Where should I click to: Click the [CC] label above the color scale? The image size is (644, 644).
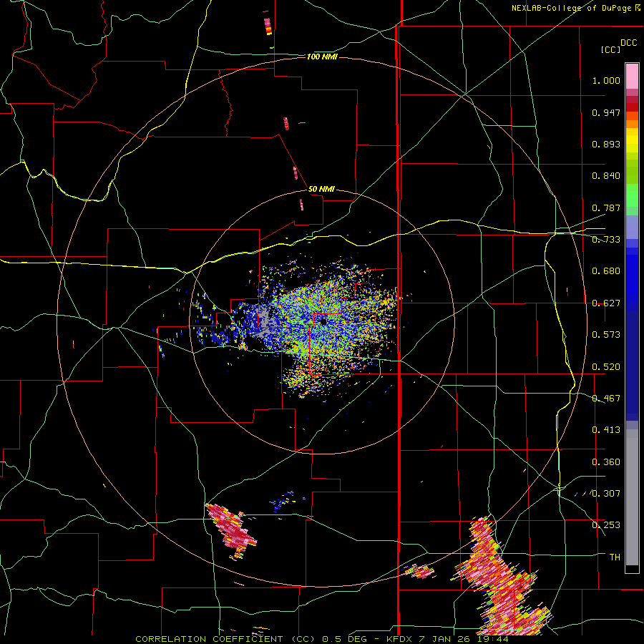(610, 49)
